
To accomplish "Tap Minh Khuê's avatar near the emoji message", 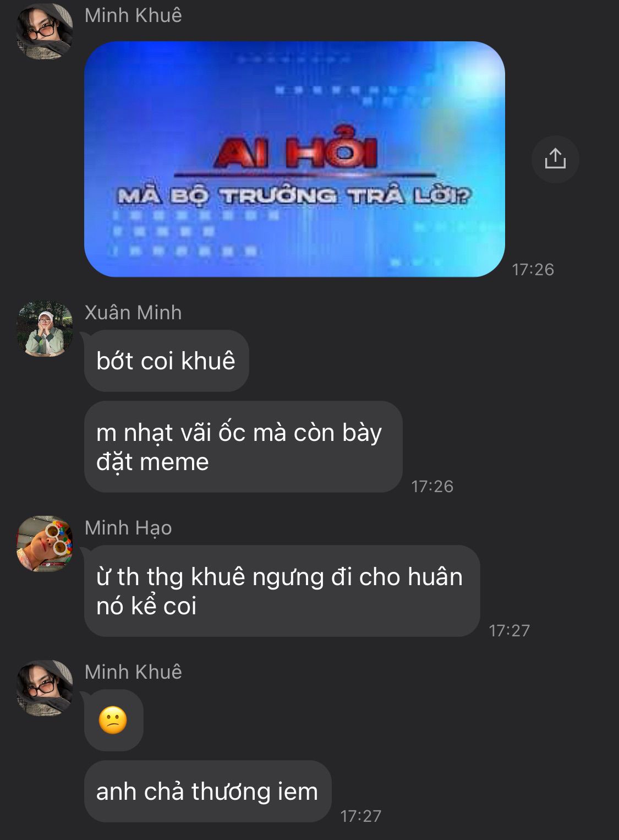I will [45, 688].
